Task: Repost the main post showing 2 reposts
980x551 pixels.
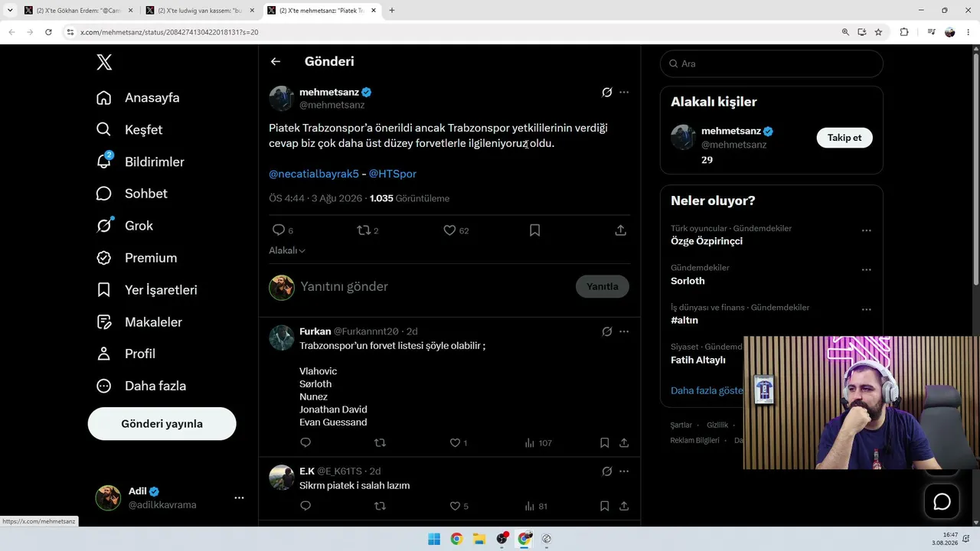Action: point(364,230)
